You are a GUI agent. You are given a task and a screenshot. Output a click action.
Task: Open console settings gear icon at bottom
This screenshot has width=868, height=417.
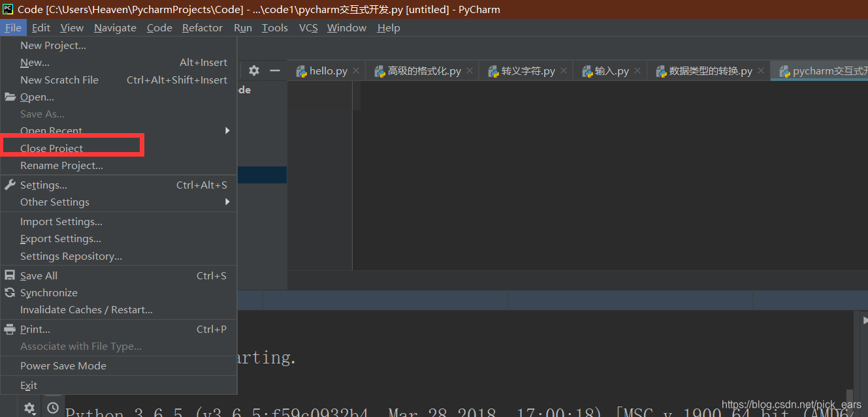tap(29, 409)
